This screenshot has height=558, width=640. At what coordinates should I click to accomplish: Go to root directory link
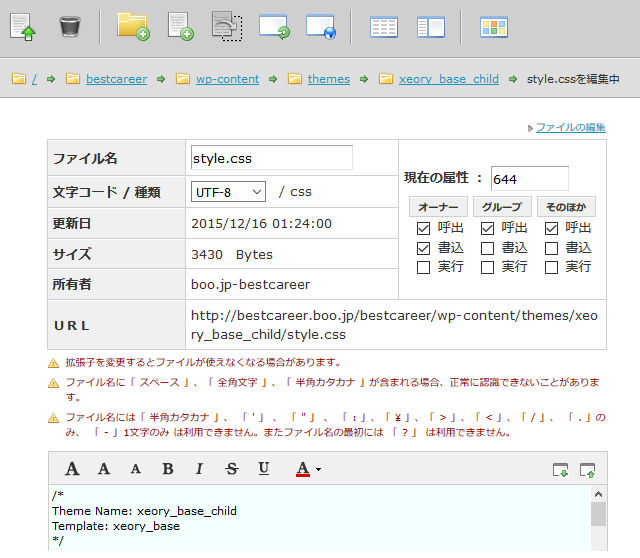click(x=35, y=79)
